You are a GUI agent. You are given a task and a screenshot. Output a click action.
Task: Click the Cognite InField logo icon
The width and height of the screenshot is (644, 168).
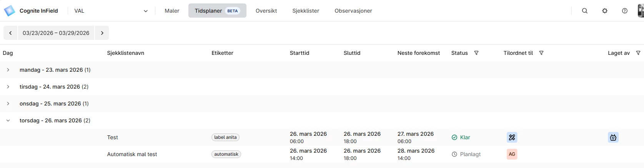[x=9, y=11]
